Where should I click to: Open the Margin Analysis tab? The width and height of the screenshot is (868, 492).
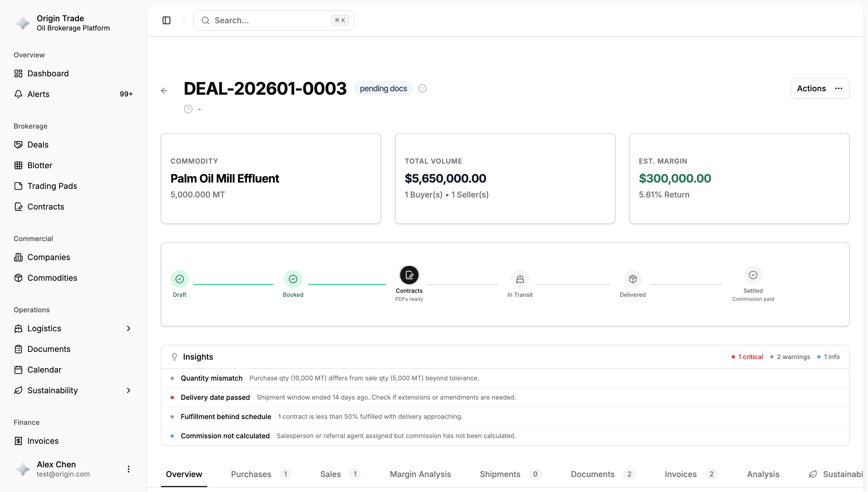(x=420, y=474)
